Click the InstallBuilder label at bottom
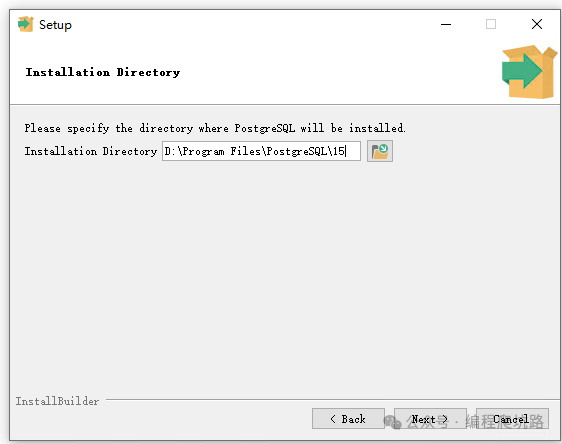Screen dimensions: 562x444 (57, 401)
